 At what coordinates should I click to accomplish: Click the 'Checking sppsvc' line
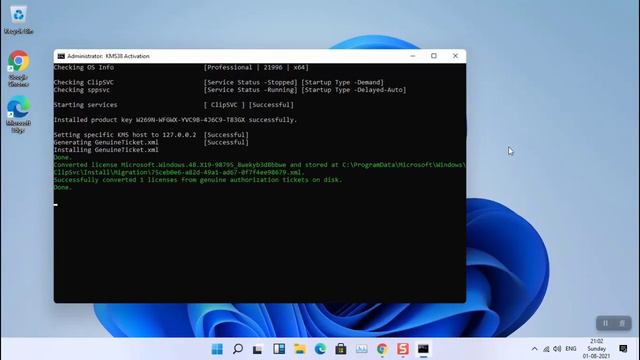click(230, 90)
